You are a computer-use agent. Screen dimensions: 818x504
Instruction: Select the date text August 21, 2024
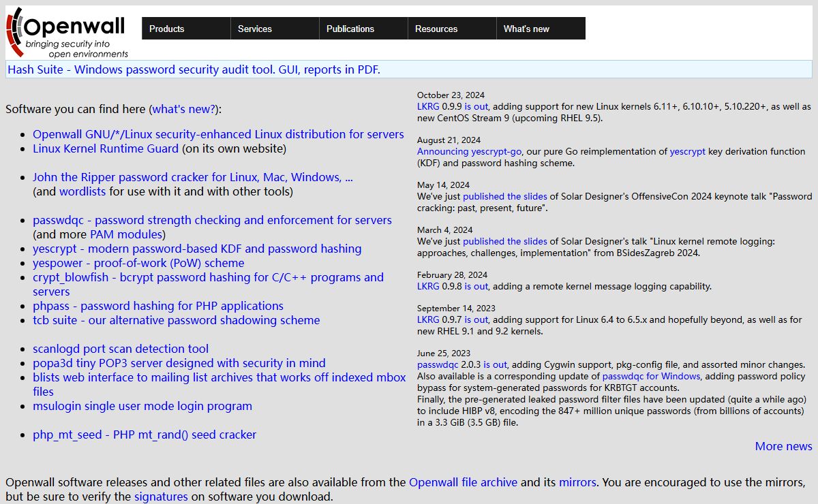449,140
